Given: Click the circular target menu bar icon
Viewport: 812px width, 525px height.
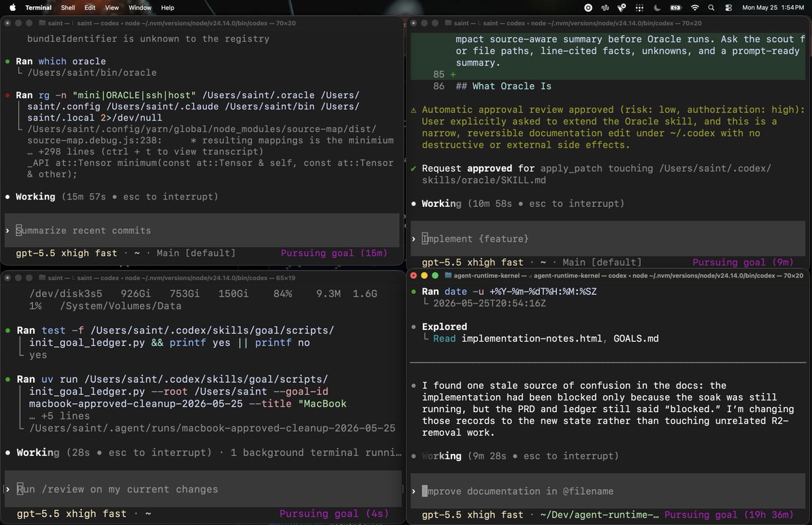Looking at the screenshot, I should tap(588, 7).
